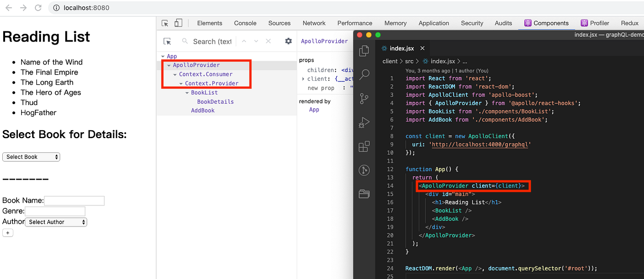Click the component Search text field
The image size is (644, 279).
[212, 41]
